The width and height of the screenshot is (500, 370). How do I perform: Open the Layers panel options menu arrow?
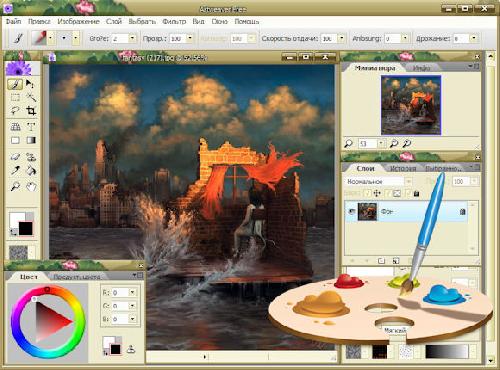coord(471,166)
